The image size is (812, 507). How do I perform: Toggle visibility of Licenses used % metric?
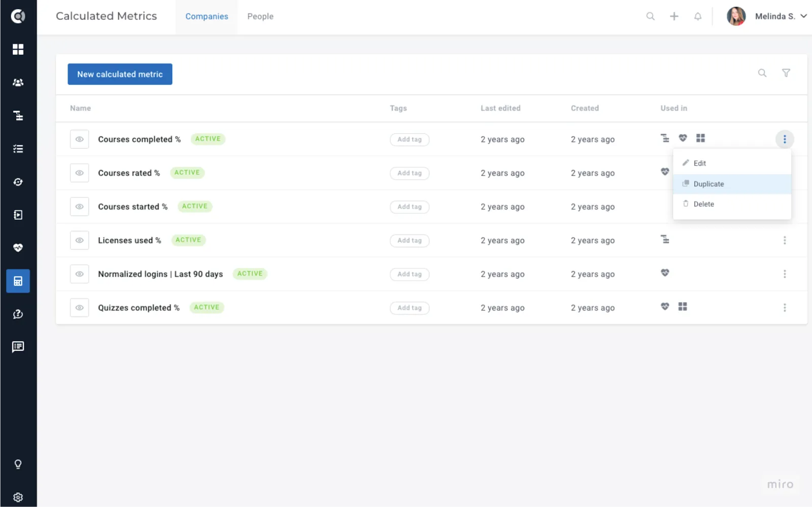[80, 241]
